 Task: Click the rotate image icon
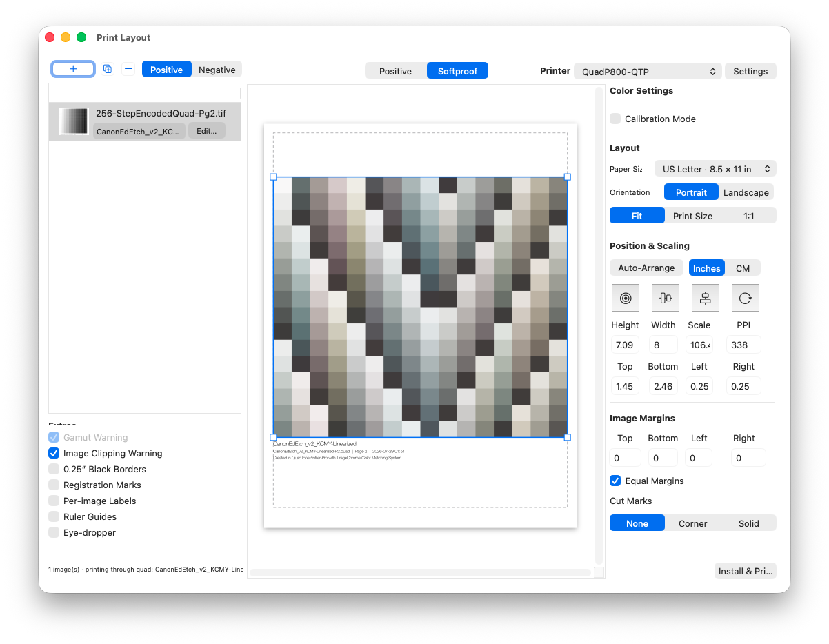coord(746,298)
